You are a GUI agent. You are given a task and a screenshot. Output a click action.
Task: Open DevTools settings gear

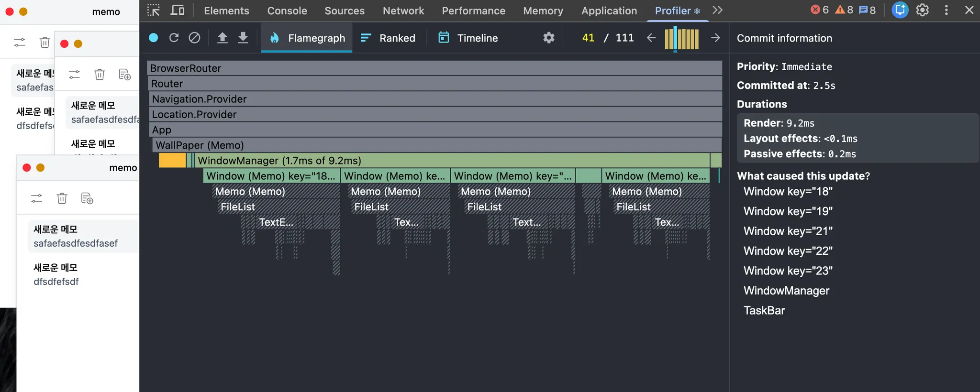click(x=922, y=10)
